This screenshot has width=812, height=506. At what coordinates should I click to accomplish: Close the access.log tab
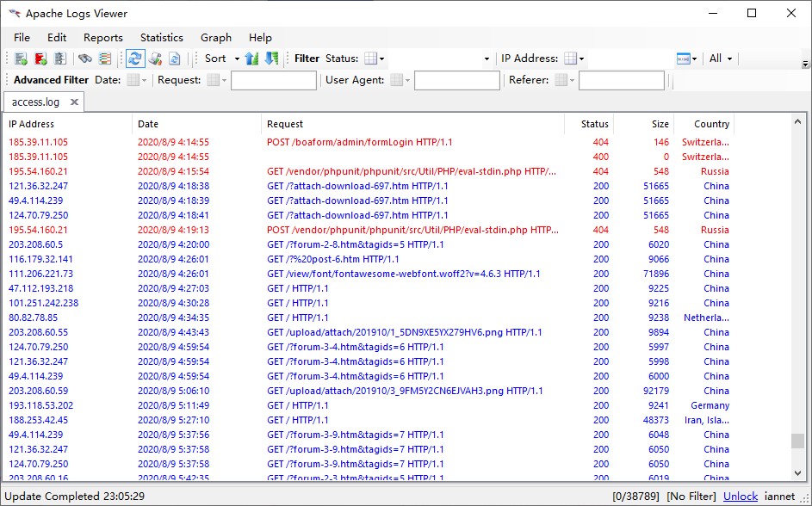click(x=74, y=102)
